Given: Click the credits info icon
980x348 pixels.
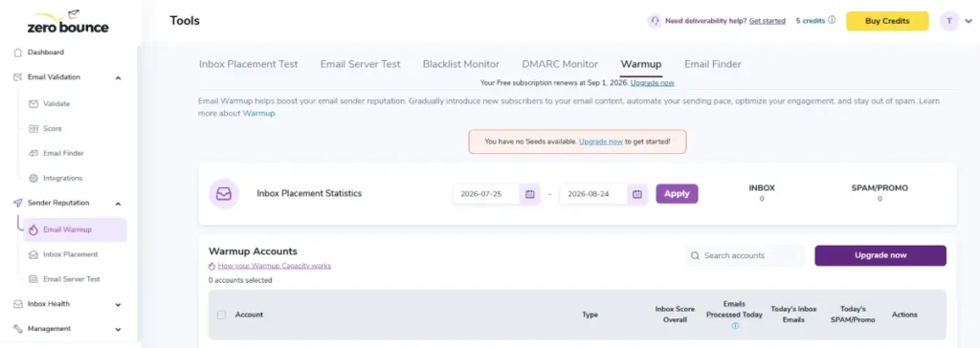Looking at the screenshot, I should 832,20.
